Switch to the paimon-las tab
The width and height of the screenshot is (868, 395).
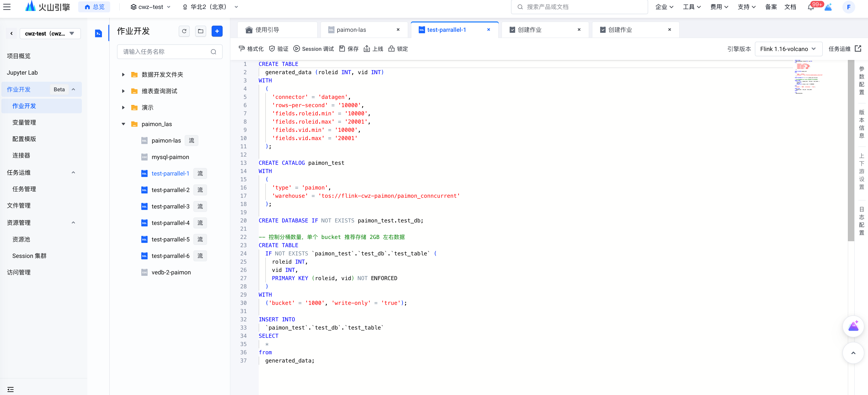pyautogui.click(x=351, y=30)
